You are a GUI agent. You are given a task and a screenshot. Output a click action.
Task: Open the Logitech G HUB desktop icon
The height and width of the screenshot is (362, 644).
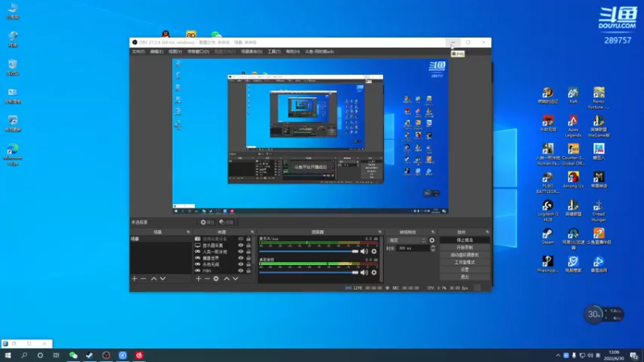547,211
